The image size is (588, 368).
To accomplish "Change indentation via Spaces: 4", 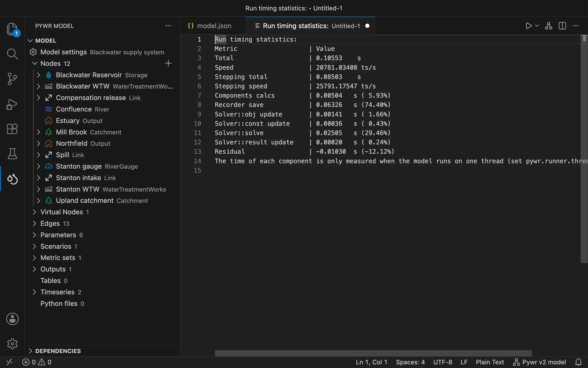I will pos(410,362).
